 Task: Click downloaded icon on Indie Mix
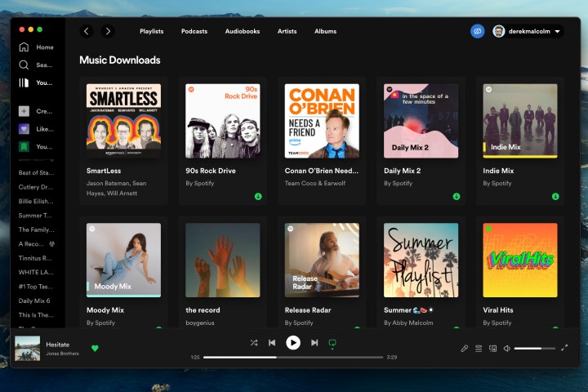point(555,196)
